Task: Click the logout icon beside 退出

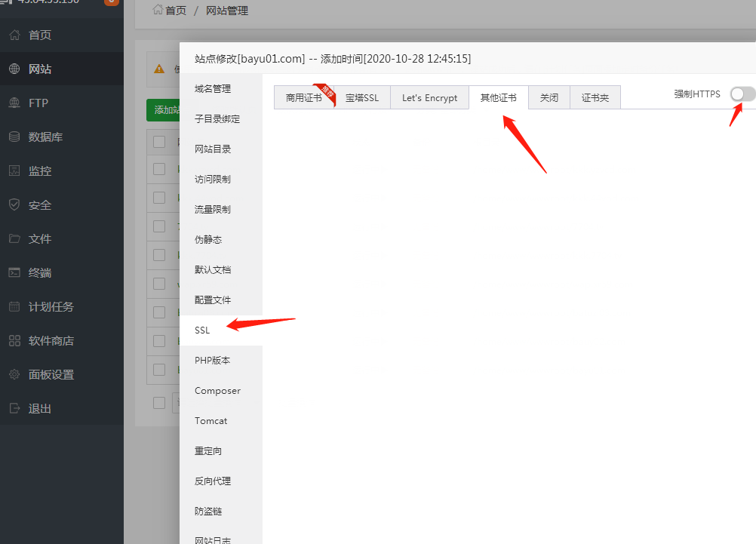Action: pos(14,408)
